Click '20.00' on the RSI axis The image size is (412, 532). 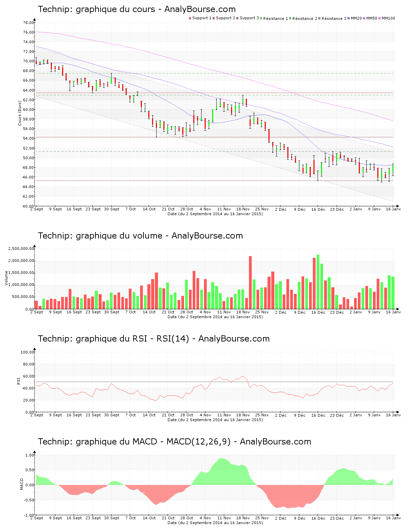click(28, 400)
